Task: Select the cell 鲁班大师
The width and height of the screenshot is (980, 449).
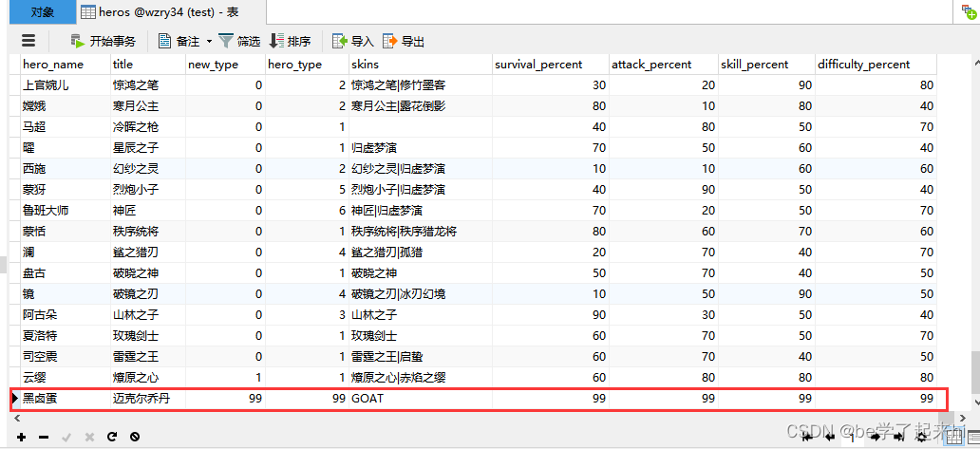Action: [x=65, y=211]
